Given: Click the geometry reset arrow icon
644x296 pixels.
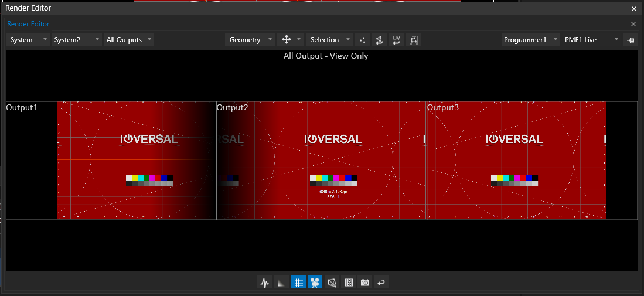Looking at the screenshot, I should pyautogui.click(x=379, y=40).
